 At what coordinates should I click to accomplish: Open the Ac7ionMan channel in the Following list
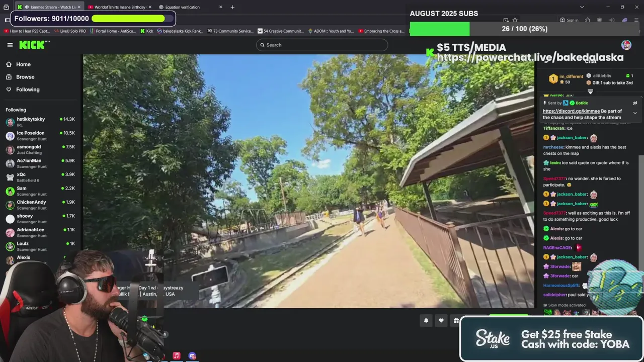(40, 163)
